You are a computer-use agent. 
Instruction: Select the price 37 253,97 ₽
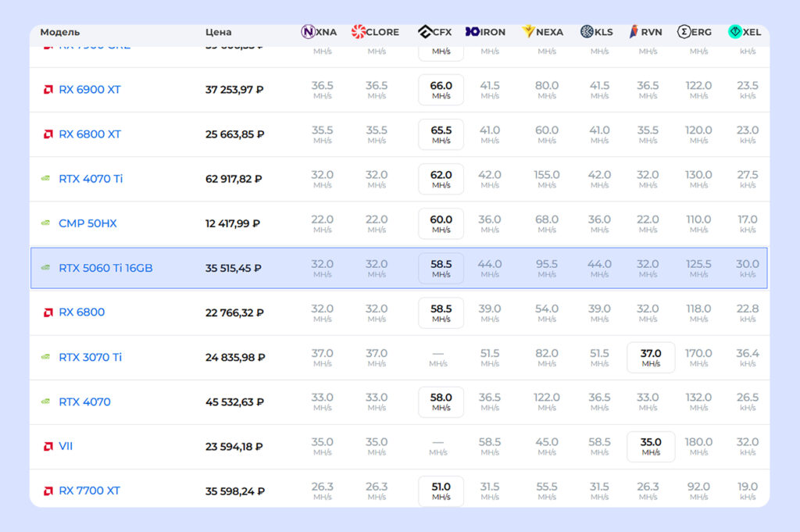(x=234, y=90)
